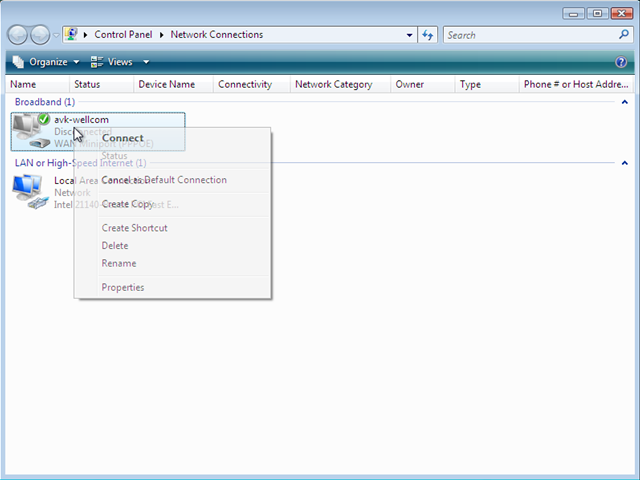Viewport: 640px width, 480px height.
Task: Sort by the Type column header
Action: pyautogui.click(x=487, y=84)
